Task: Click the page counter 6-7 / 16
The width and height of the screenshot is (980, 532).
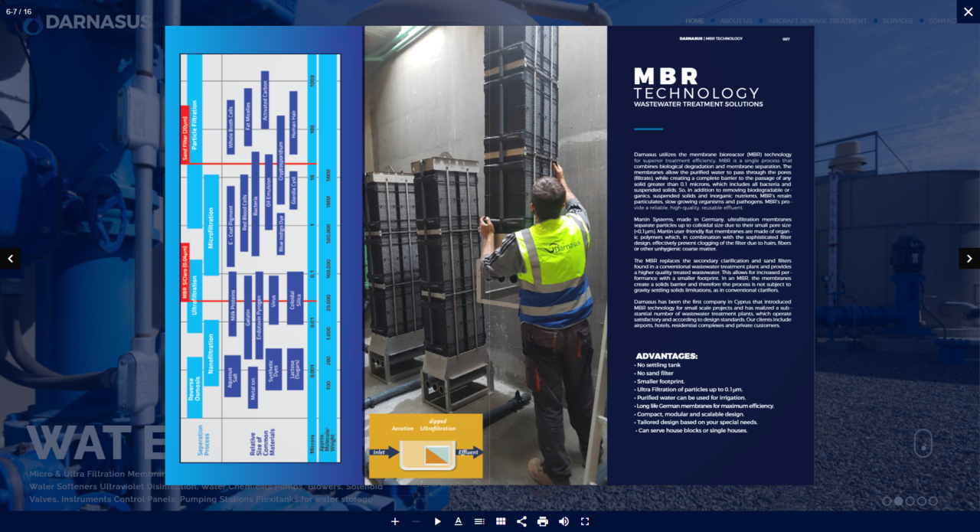Action: [x=19, y=11]
